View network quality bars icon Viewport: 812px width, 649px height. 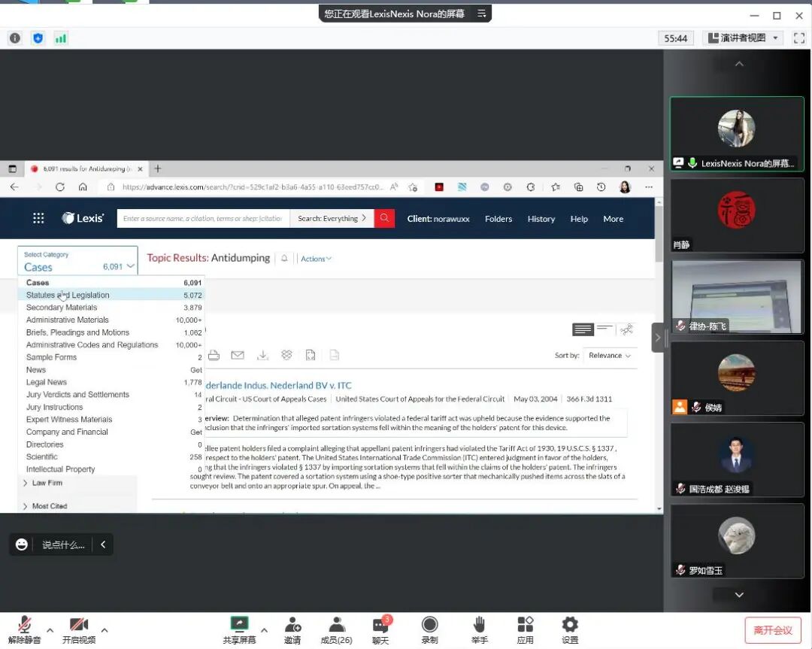click(x=61, y=38)
